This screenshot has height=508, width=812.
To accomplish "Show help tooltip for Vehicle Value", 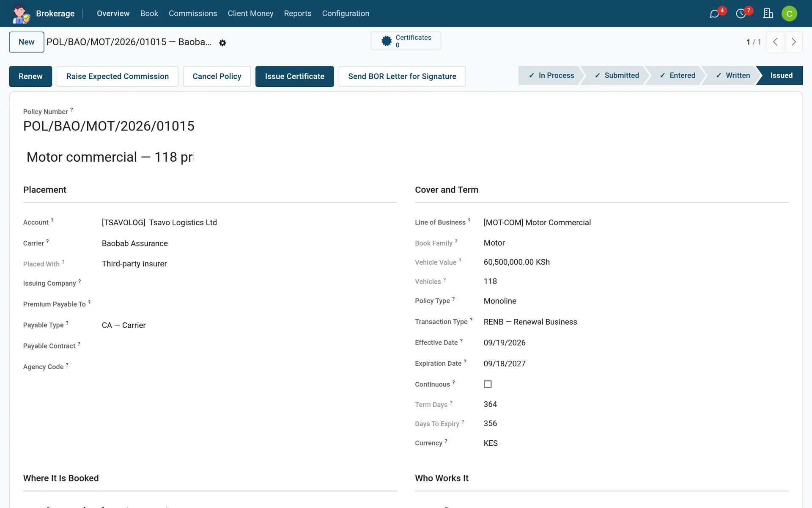I will [x=460, y=261].
